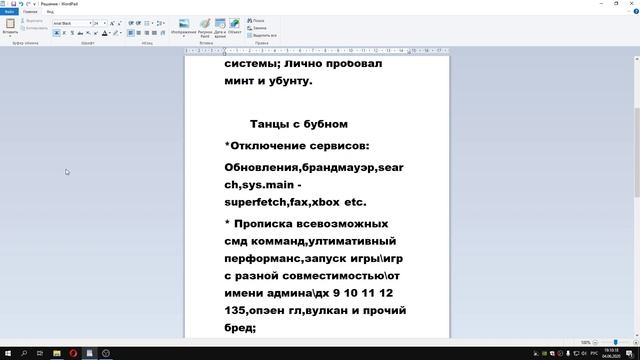Grow the font size
The image size is (640, 360).
click(112, 23)
